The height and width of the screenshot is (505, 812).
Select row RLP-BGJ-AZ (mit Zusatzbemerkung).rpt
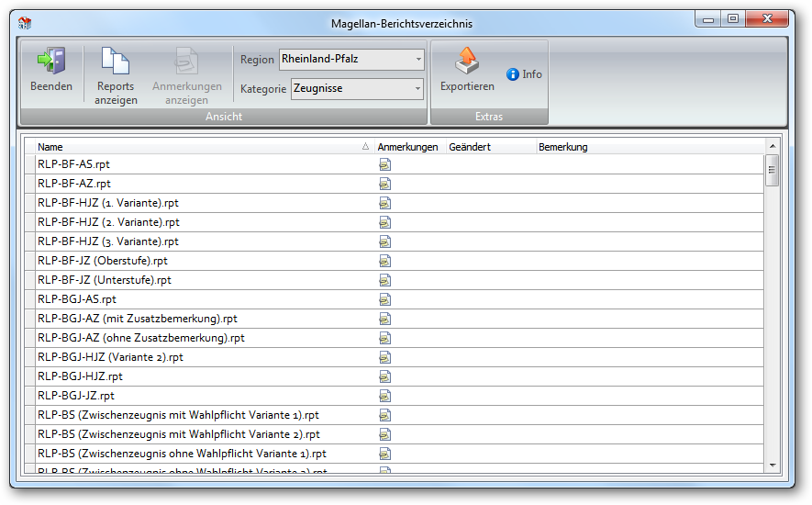click(x=395, y=319)
